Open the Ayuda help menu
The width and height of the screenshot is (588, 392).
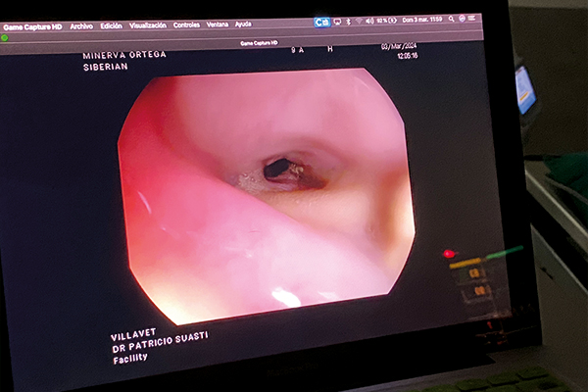point(243,24)
